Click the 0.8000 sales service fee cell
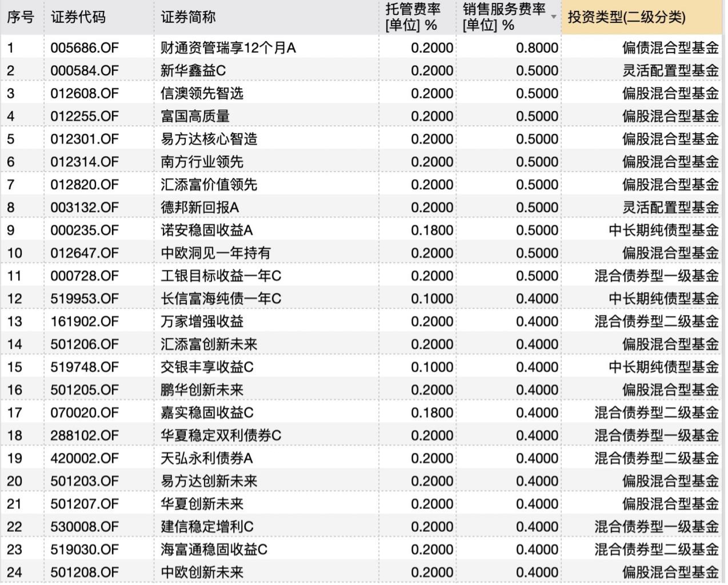This screenshot has height=585, width=728. pyautogui.click(x=537, y=48)
